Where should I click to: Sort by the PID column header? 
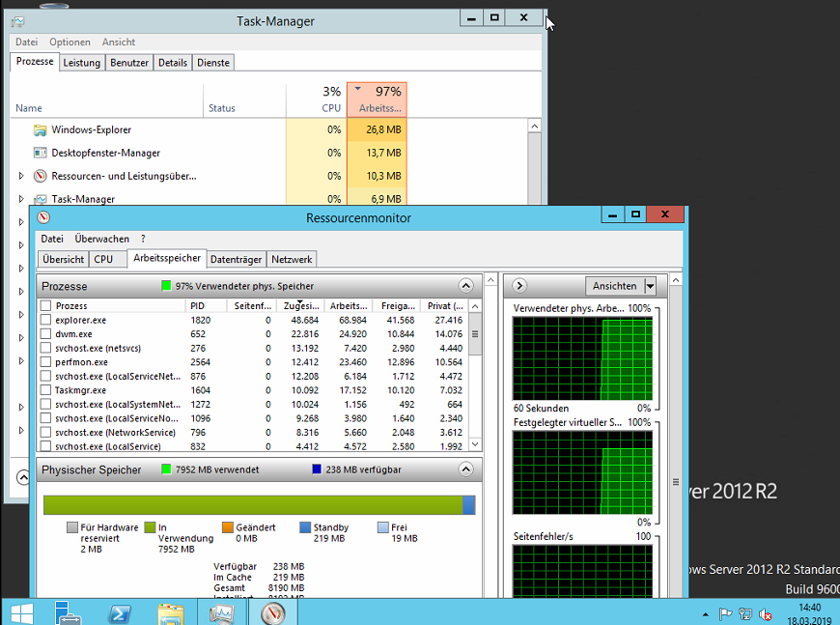coord(207,305)
